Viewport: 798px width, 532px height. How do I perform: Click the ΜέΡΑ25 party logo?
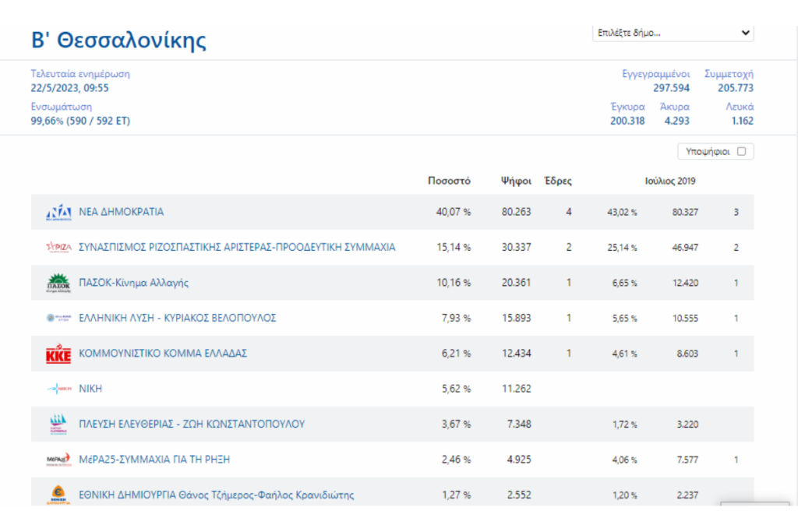click(x=58, y=460)
